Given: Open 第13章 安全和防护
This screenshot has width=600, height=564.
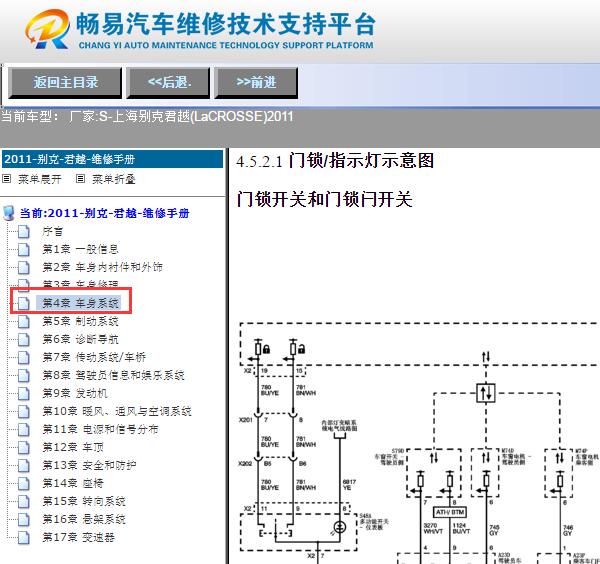Looking at the screenshot, I should pos(89,465).
